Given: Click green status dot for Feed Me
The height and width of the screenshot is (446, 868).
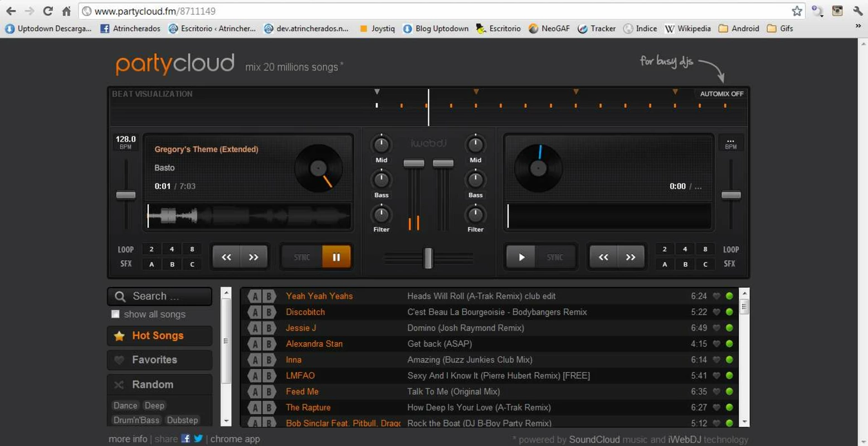Looking at the screenshot, I should click(x=729, y=391).
